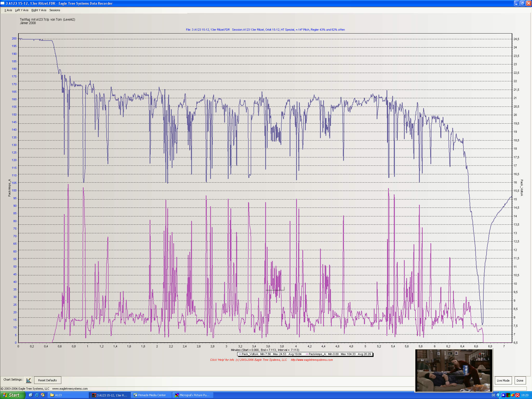Switch to the '3 A123 15-12, 13er R...' taskbar button
Image resolution: width=532 pixels, height=399 pixels.
(110, 395)
